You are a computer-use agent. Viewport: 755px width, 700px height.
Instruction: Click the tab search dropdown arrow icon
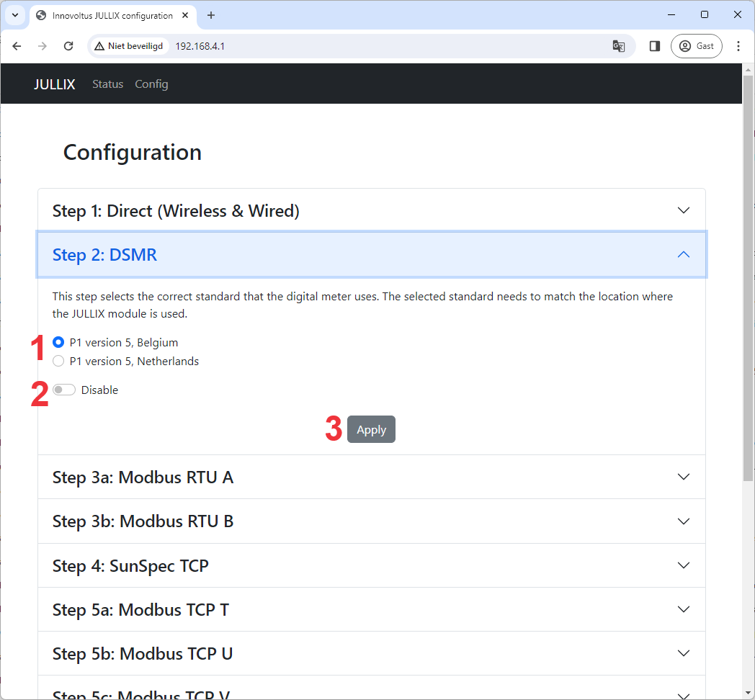[15, 15]
